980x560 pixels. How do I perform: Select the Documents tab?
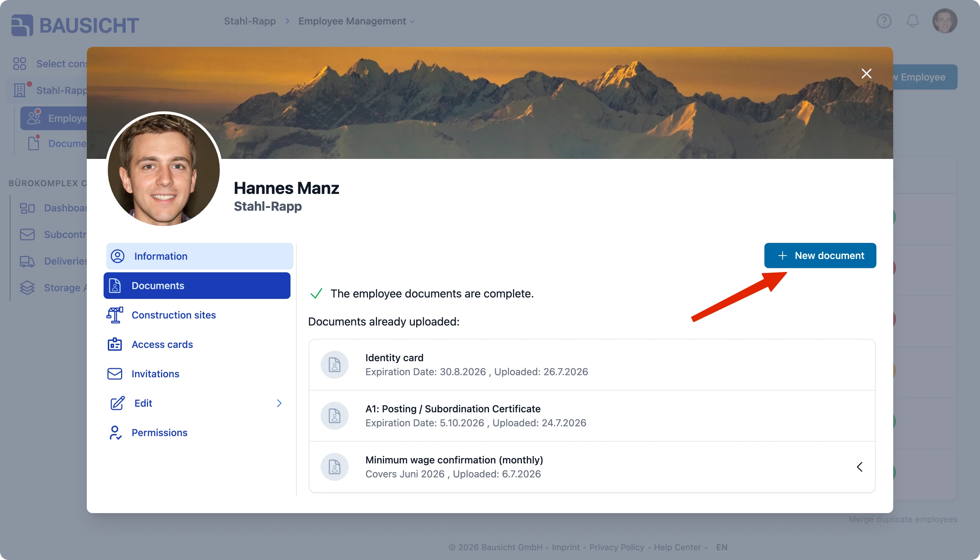(x=197, y=286)
